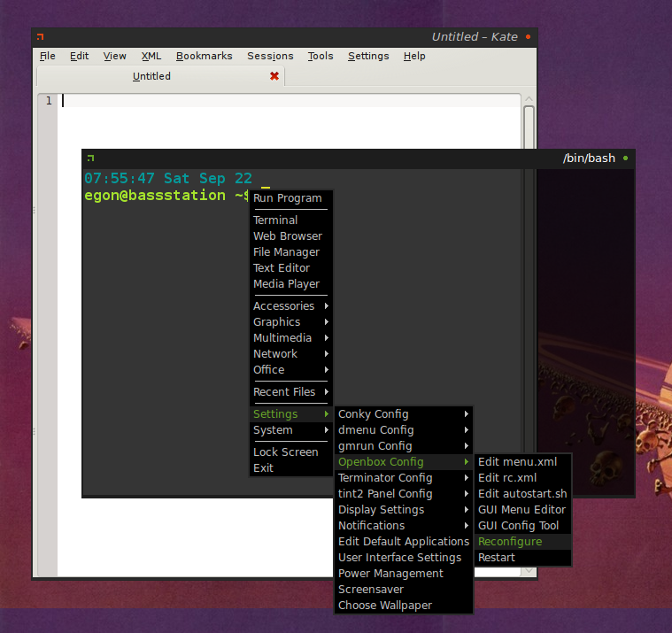Click Reconfigure in the Openbox Config submenu
The height and width of the screenshot is (633, 672).
click(x=523, y=541)
